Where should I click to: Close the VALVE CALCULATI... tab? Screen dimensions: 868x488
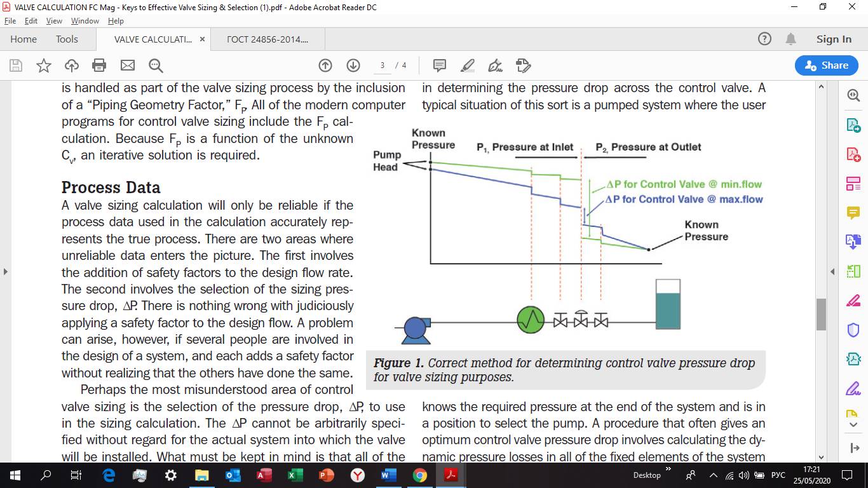coord(202,39)
